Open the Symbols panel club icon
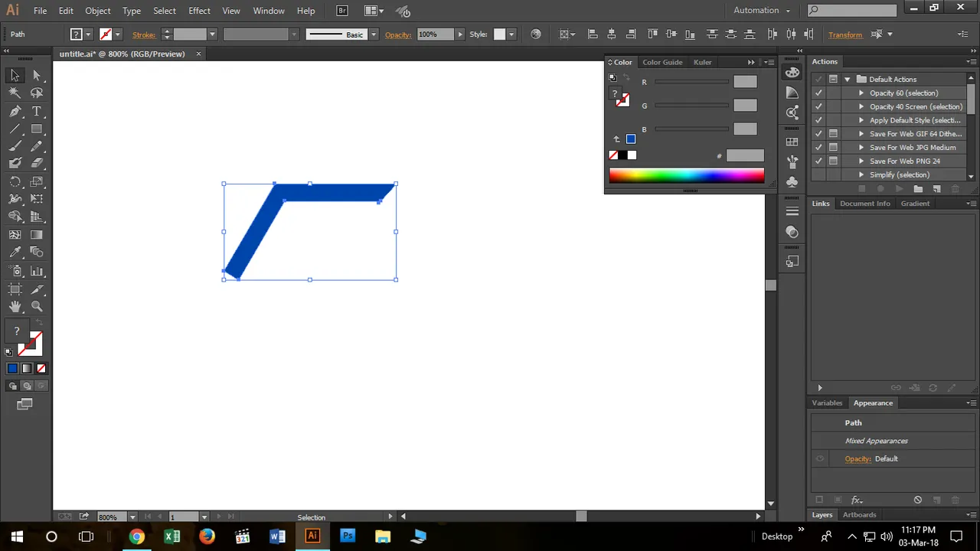 792,182
